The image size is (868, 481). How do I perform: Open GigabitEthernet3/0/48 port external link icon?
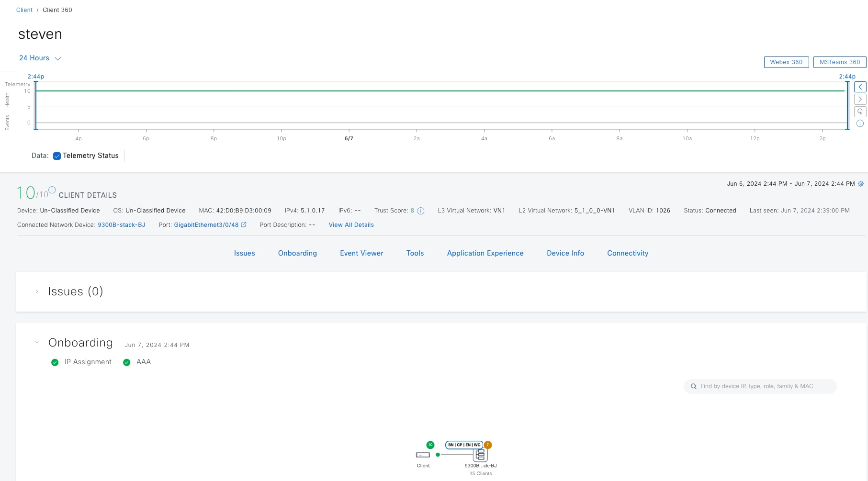tap(244, 224)
